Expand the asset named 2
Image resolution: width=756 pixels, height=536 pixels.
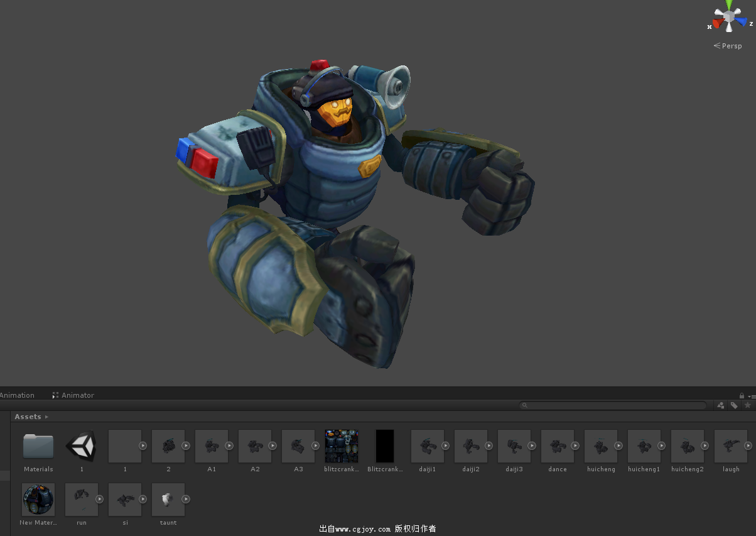point(186,446)
